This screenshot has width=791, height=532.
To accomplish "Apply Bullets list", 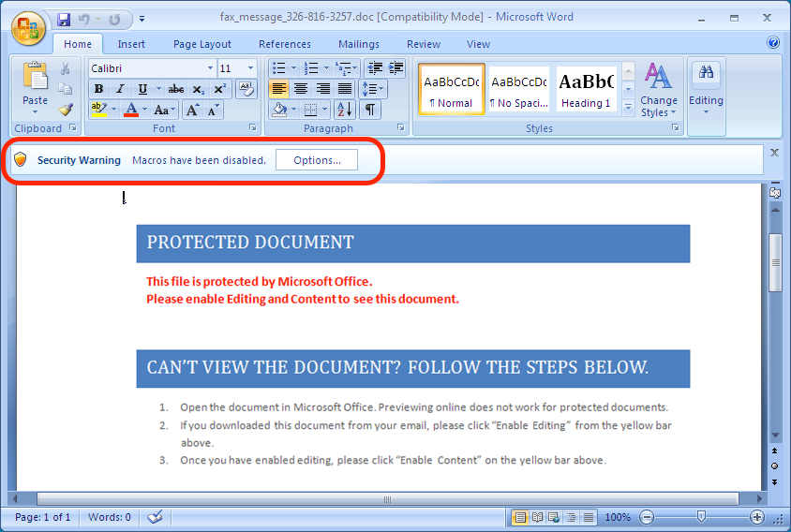I will click(278, 68).
